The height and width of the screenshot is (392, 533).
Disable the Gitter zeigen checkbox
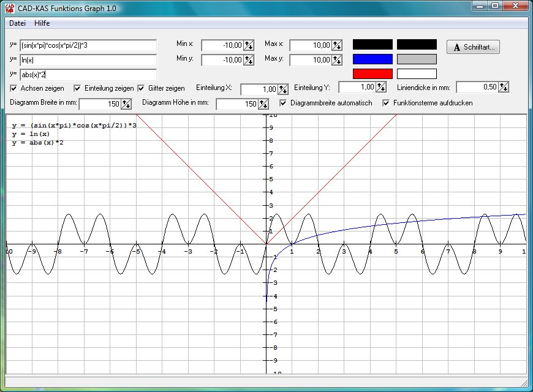coord(142,88)
